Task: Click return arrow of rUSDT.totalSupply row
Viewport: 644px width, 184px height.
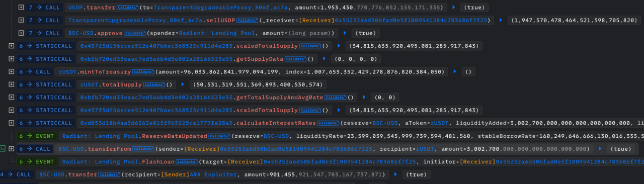Action: click(x=183, y=84)
